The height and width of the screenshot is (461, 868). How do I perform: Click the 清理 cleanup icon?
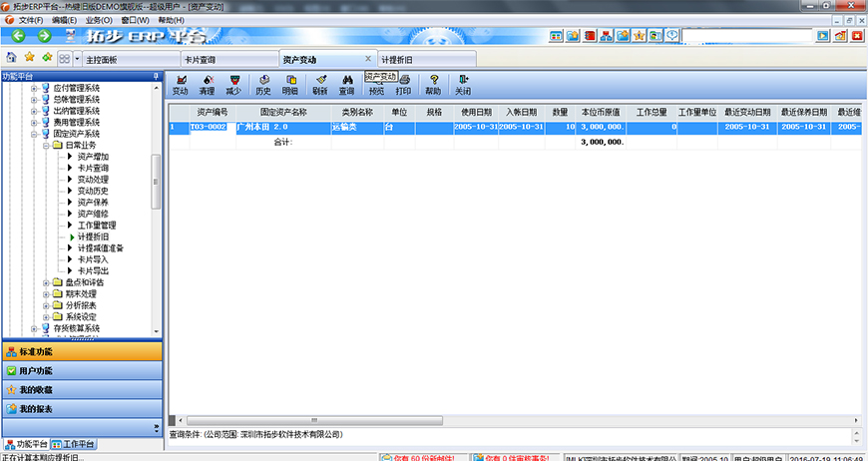(x=207, y=84)
